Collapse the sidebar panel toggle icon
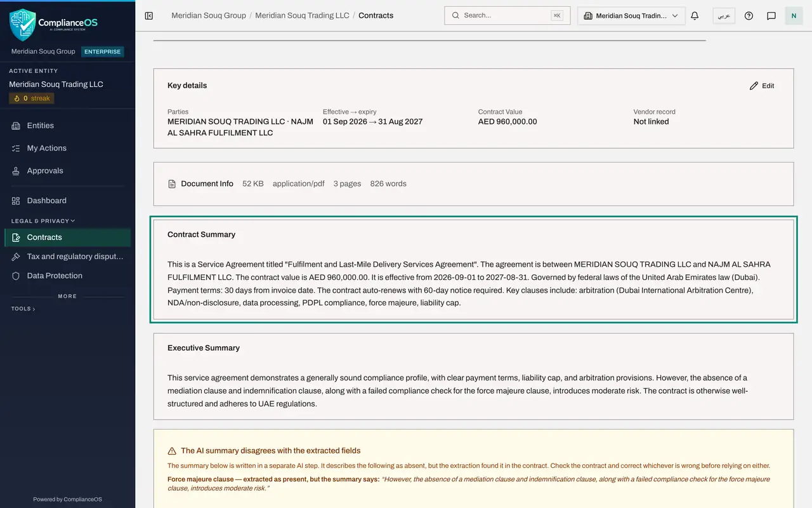 click(149, 16)
